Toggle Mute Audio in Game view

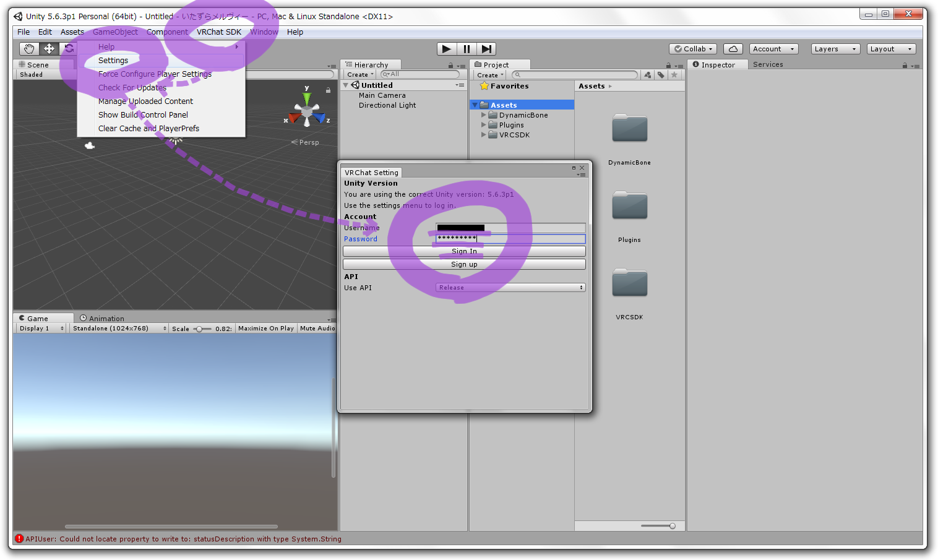point(317,329)
